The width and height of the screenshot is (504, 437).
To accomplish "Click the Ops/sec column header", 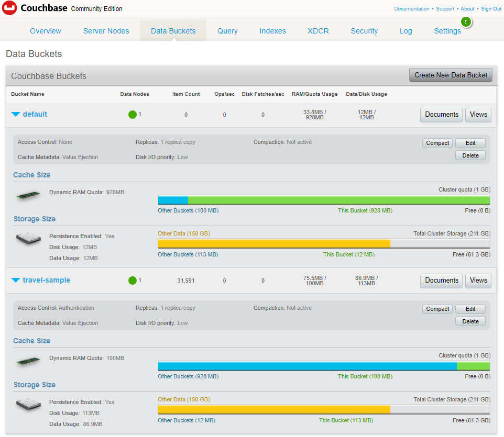I will [x=224, y=94].
